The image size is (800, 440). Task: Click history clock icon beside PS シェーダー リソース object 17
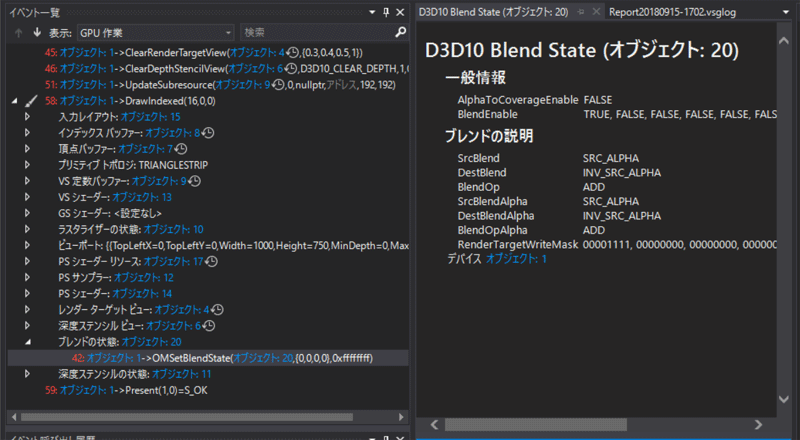click(x=211, y=261)
